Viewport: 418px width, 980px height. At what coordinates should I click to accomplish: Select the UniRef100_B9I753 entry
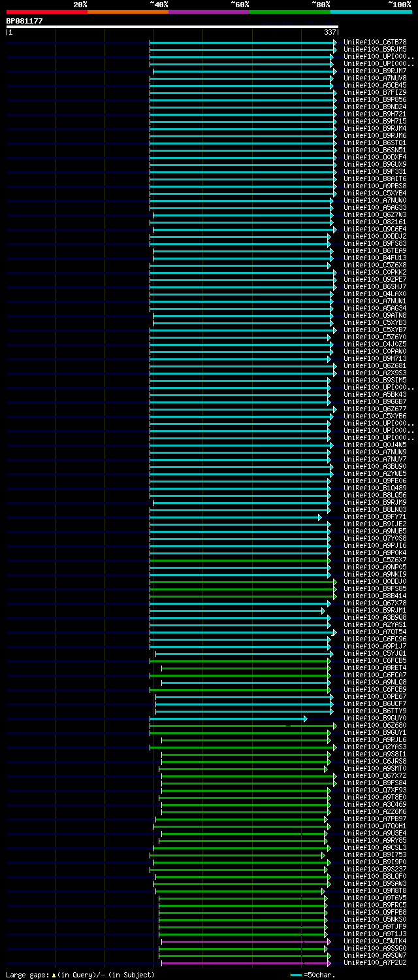(x=375, y=854)
